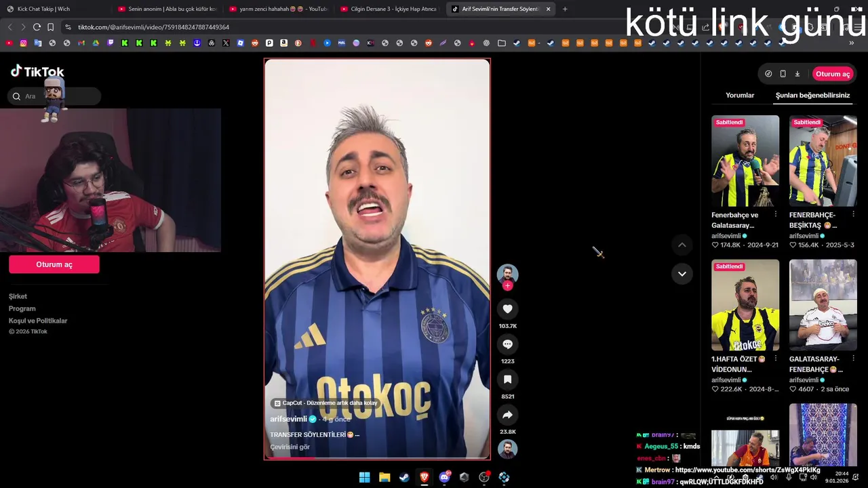Image resolution: width=868 pixels, height=488 pixels.
Task: Like the video with the heart icon
Action: 507,309
